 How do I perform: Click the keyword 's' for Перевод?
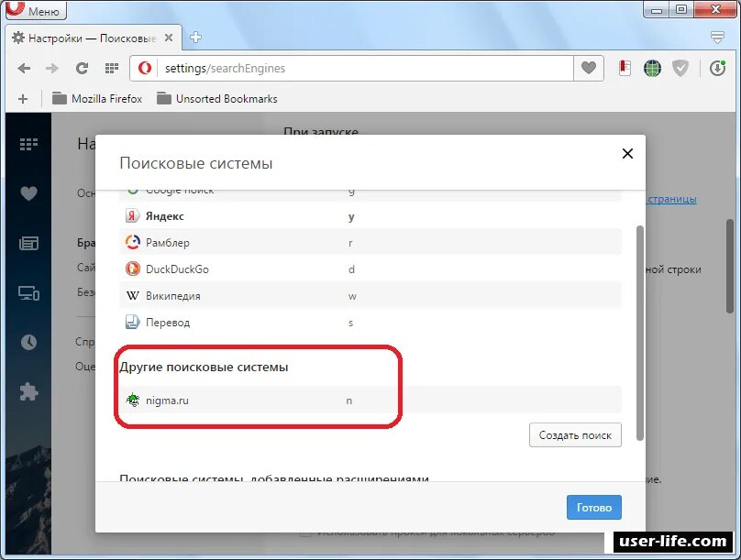[350, 323]
